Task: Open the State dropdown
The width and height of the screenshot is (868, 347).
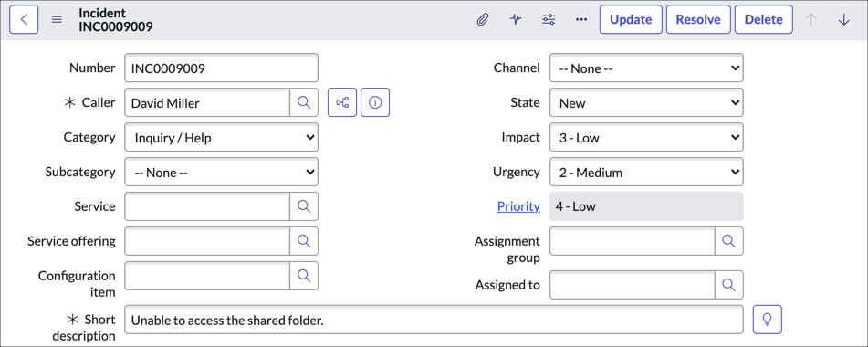Action: click(646, 102)
